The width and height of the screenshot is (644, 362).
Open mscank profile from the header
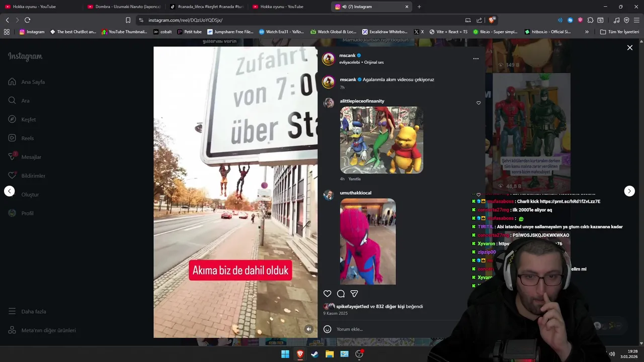coord(348,55)
